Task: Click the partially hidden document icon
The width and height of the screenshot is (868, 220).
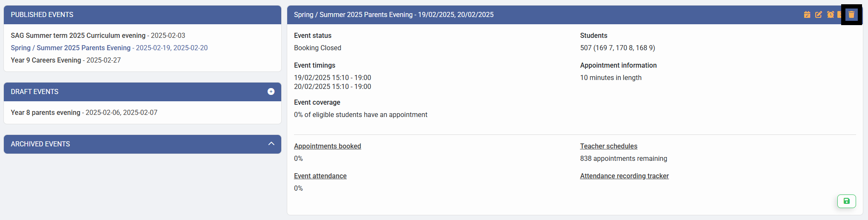Action: coord(839,15)
